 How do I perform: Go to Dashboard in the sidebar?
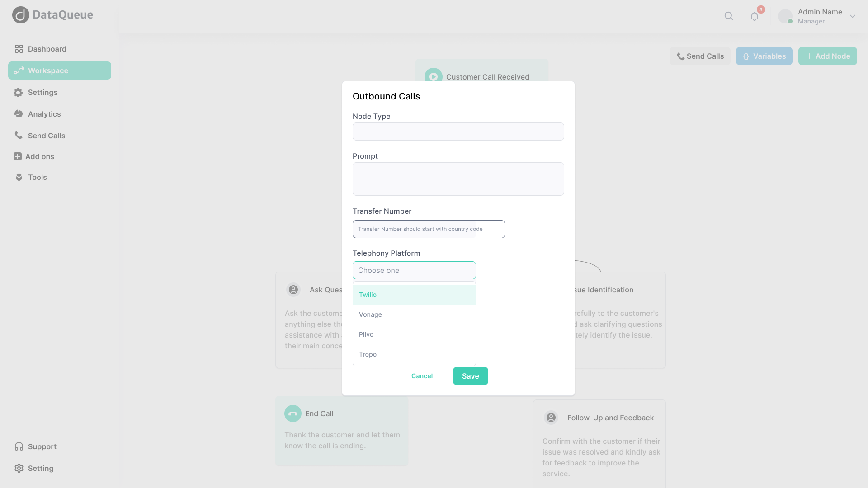coord(47,49)
